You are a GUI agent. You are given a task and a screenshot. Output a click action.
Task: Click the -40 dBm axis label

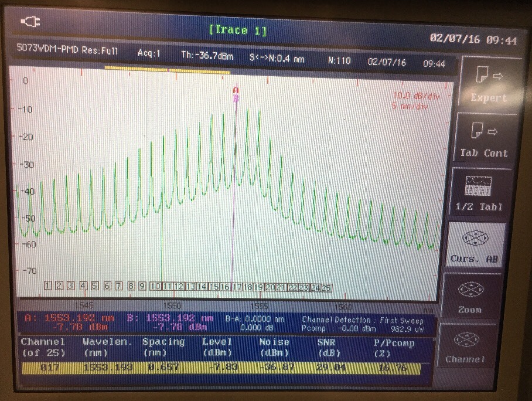[28, 191]
